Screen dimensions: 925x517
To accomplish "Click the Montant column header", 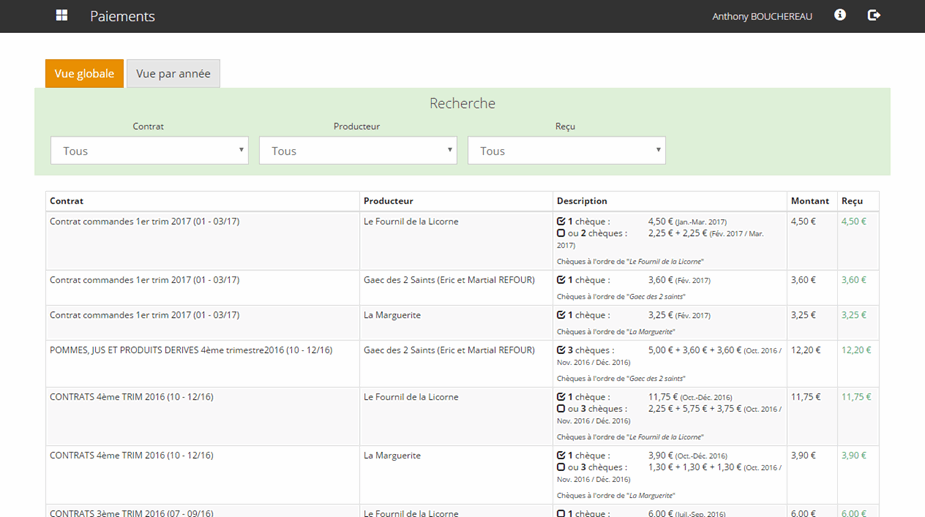I will click(809, 201).
